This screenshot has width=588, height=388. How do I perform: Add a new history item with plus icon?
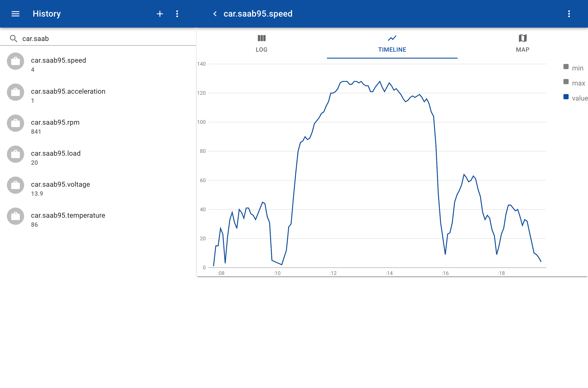pyautogui.click(x=160, y=14)
